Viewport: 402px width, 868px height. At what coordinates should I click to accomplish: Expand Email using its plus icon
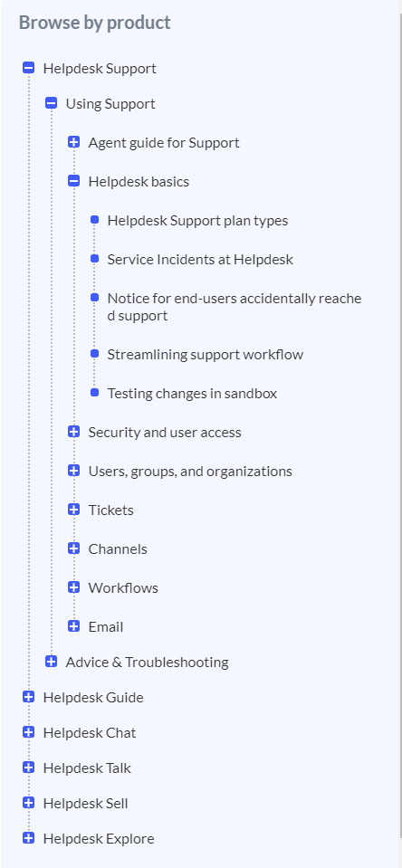[73, 626]
